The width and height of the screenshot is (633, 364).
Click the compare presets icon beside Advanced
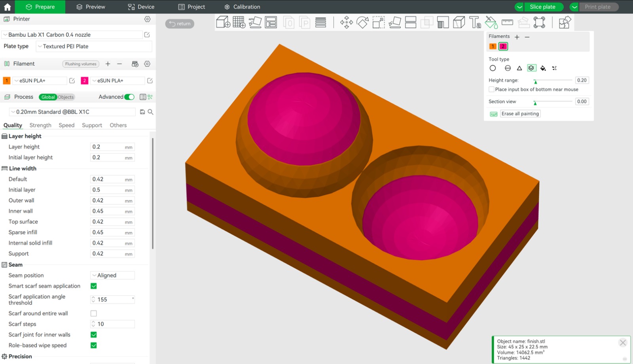click(x=150, y=97)
